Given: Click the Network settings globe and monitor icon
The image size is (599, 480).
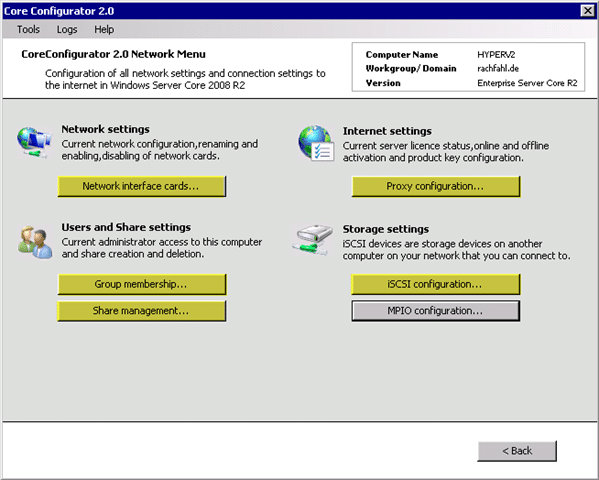Looking at the screenshot, I should coord(34,143).
